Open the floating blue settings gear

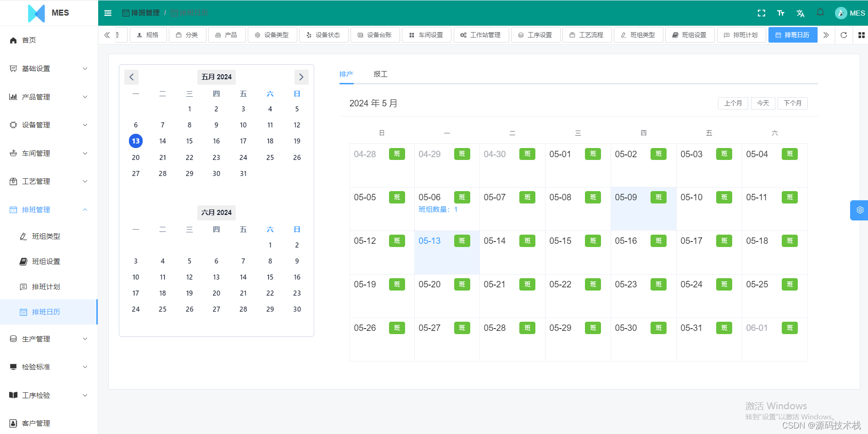tap(860, 210)
